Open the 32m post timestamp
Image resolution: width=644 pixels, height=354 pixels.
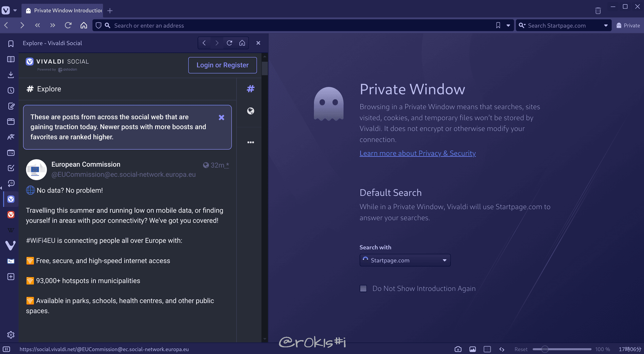tap(217, 165)
